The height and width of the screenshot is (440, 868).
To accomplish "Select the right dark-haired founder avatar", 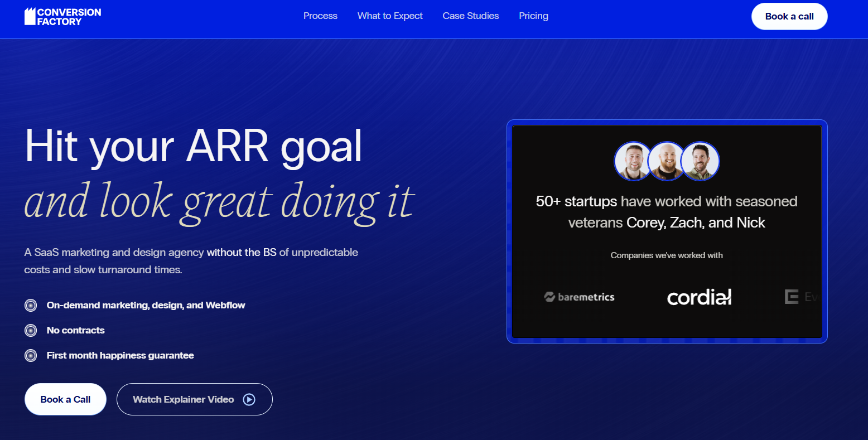I will (x=700, y=161).
